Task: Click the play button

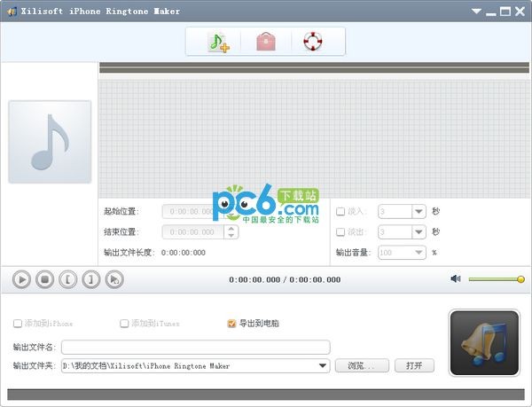Action: (x=21, y=279)
